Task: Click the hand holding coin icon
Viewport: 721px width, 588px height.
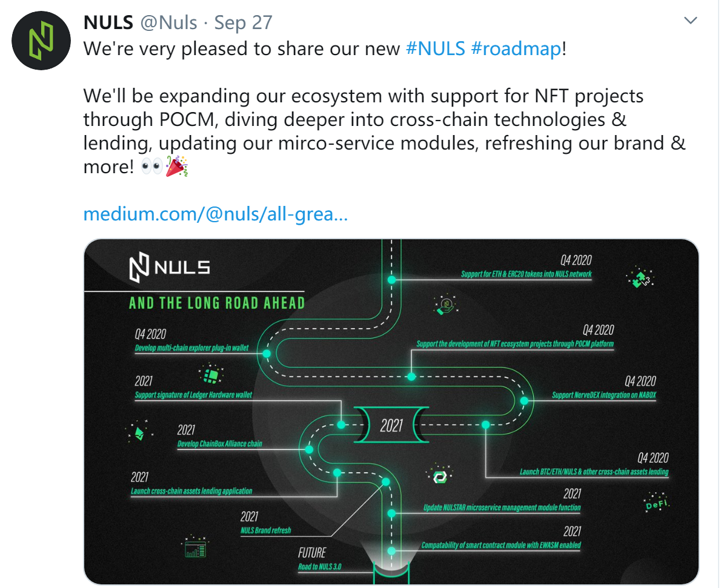Action: point(445,305)
